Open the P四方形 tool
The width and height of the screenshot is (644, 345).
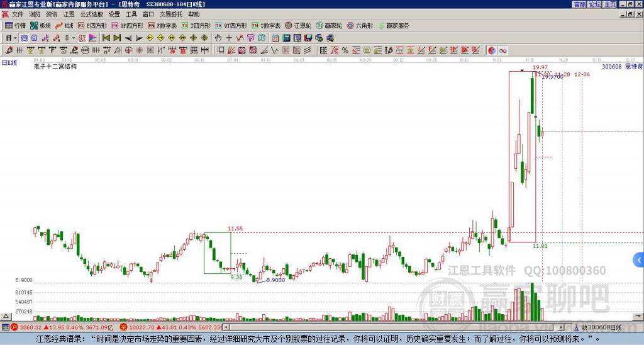coord(92,25)
